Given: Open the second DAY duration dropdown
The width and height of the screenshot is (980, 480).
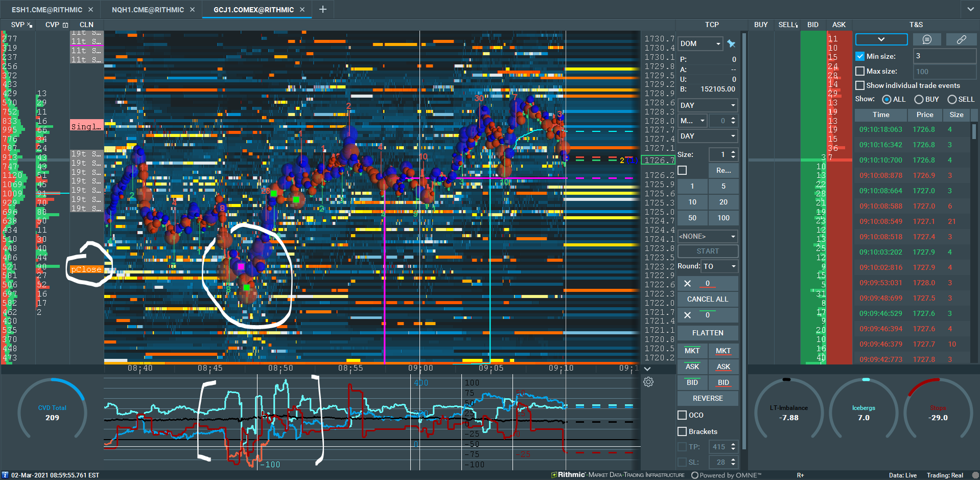Looking at the screenshot, I should tap(708, 136).
